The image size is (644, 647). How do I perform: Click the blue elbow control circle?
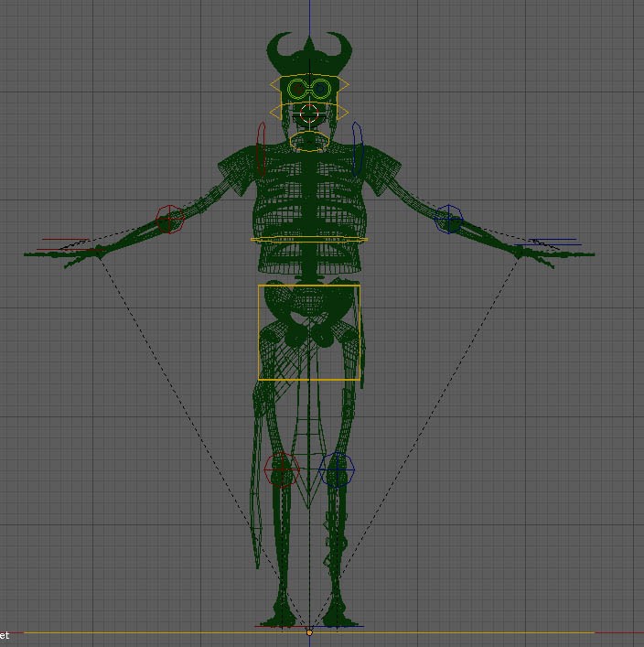tap(449, 220)
